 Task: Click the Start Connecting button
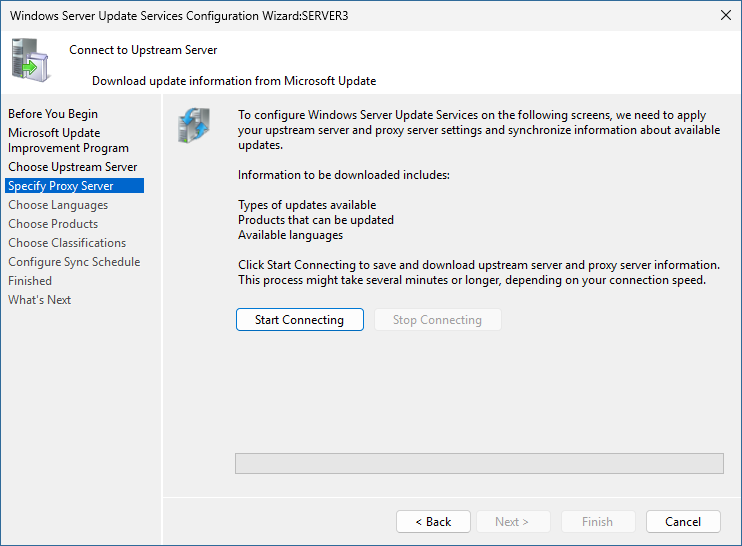pos(300,320)
